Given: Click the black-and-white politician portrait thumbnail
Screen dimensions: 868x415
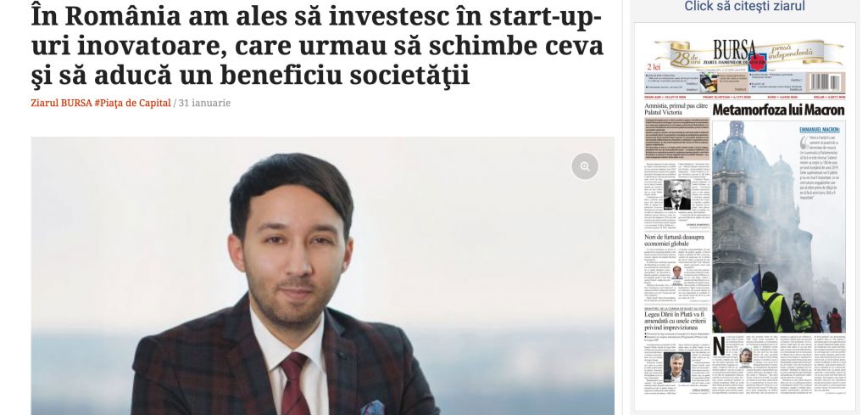Looking at the screenshot, I should [x=676, y=194].
